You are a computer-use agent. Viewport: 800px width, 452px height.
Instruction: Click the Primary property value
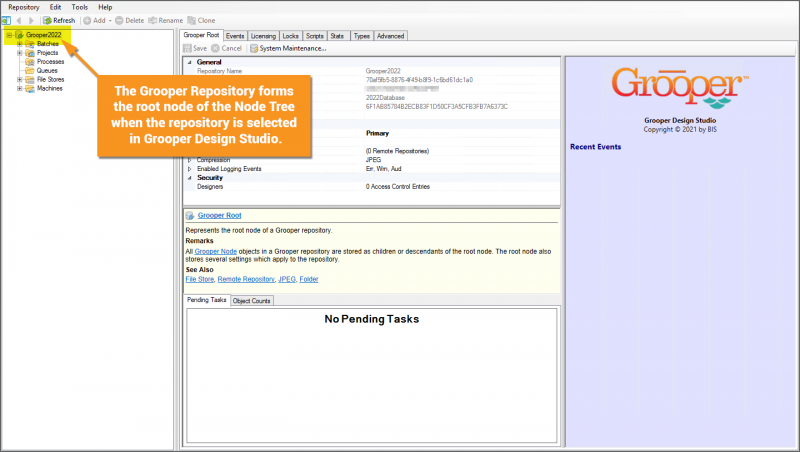tap(378, 134)
